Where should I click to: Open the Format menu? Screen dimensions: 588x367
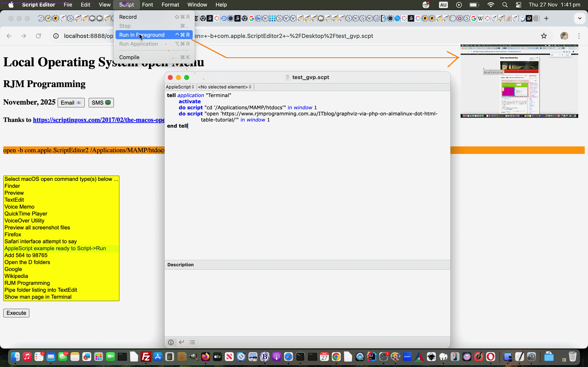(x=170, y=5)
